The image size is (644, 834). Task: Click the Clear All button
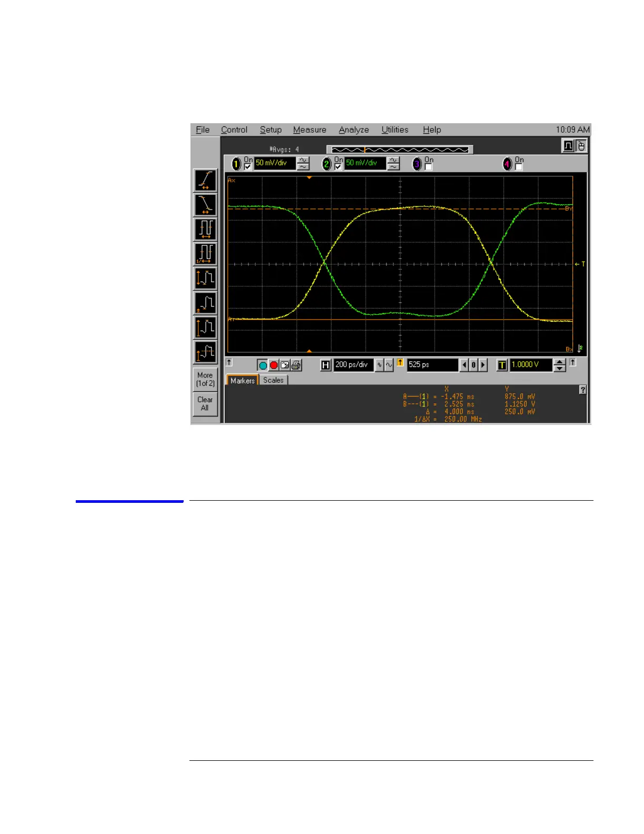coord(205,404)
